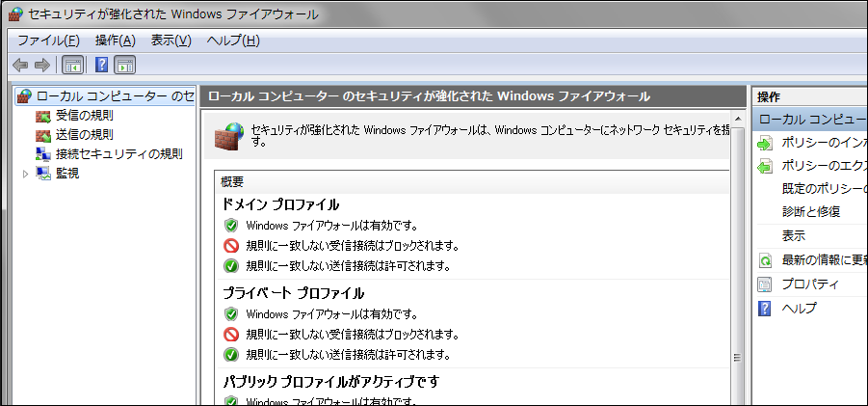Click the 概要 section header
Image resolution: width=868 pixels, height=406 pixels.
pyautogui.click(x=232, y=181)
